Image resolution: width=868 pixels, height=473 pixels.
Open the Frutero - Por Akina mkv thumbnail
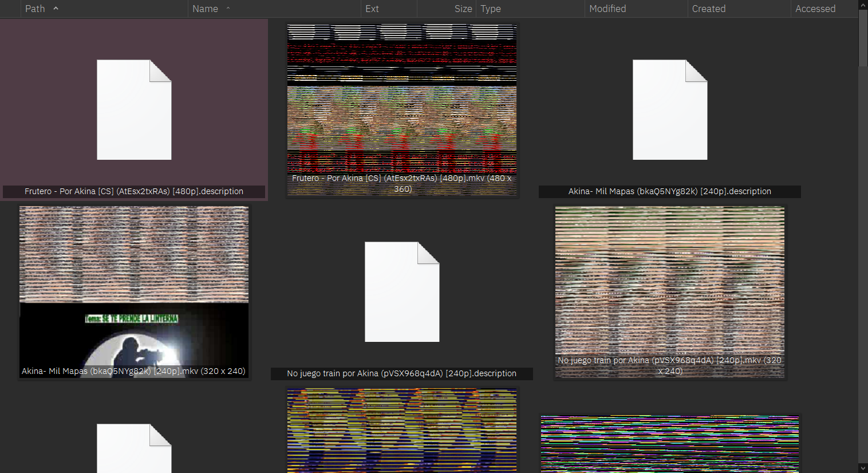(x=401, y=109)
